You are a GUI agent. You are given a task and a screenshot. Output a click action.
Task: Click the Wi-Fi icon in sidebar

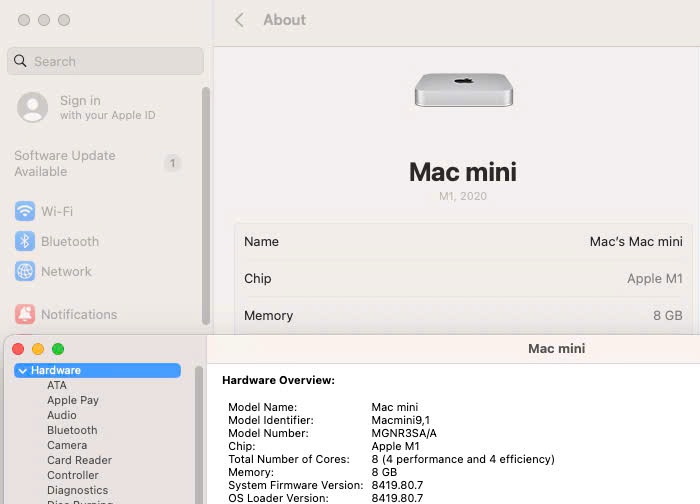coord(25,211)
